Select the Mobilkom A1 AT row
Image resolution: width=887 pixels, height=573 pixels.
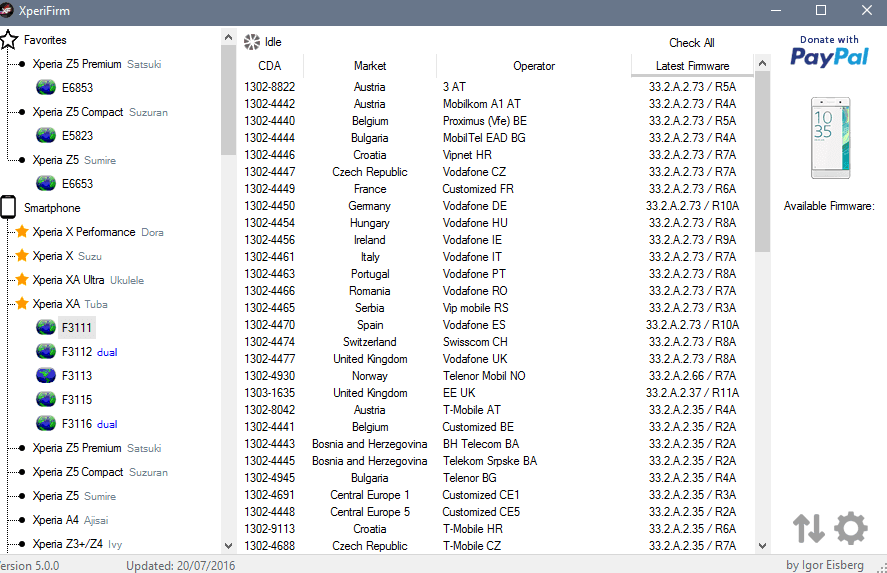pos(496,104)
